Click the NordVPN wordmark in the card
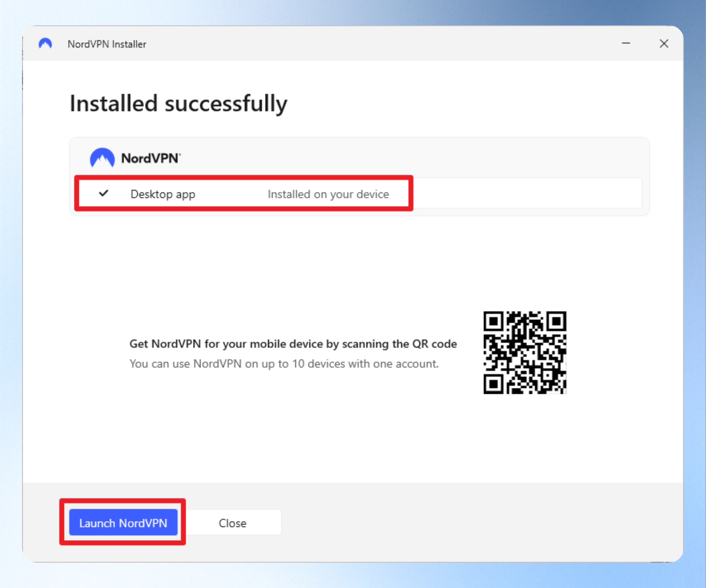Screen dimensions: 706x588 click(x=151, y=158)
